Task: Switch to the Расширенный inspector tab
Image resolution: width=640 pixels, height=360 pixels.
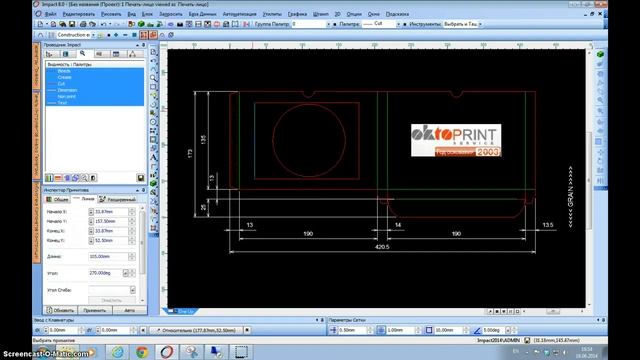Action: [118, 199]
